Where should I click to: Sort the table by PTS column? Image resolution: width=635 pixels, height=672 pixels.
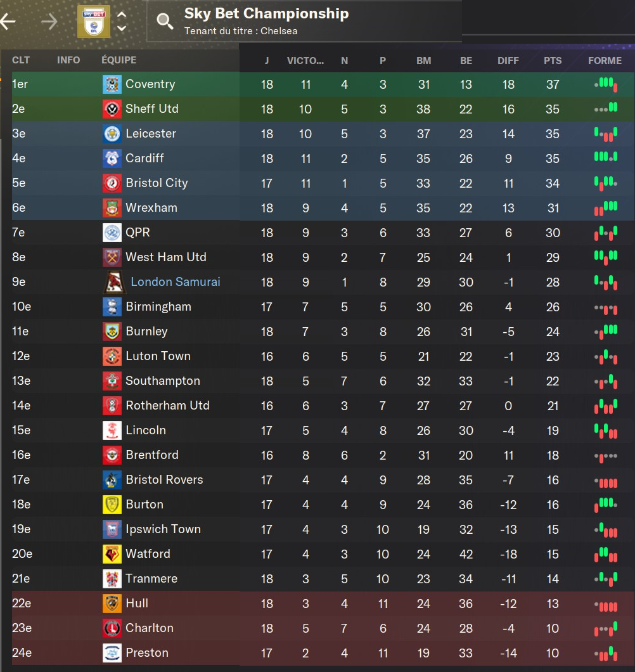[553, 60]
